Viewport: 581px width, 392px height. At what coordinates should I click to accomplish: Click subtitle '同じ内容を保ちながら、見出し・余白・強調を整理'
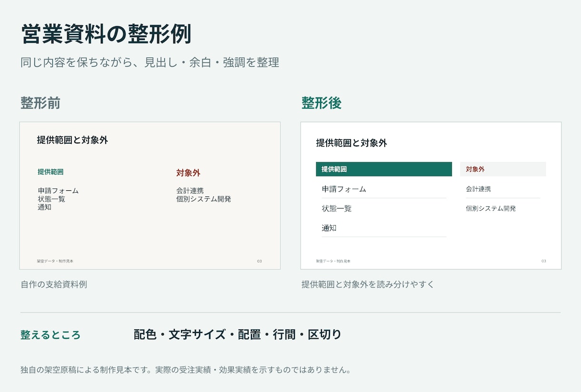[x=150, y=62]
